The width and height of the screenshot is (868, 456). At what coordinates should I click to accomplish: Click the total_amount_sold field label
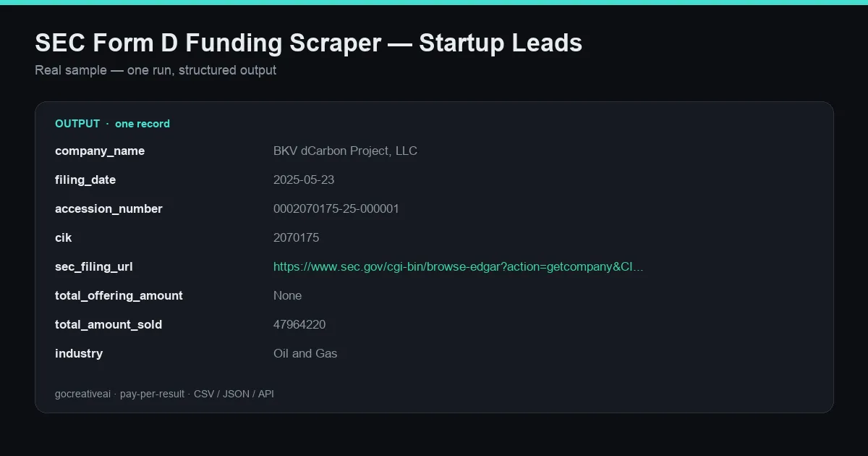[109, 324]
